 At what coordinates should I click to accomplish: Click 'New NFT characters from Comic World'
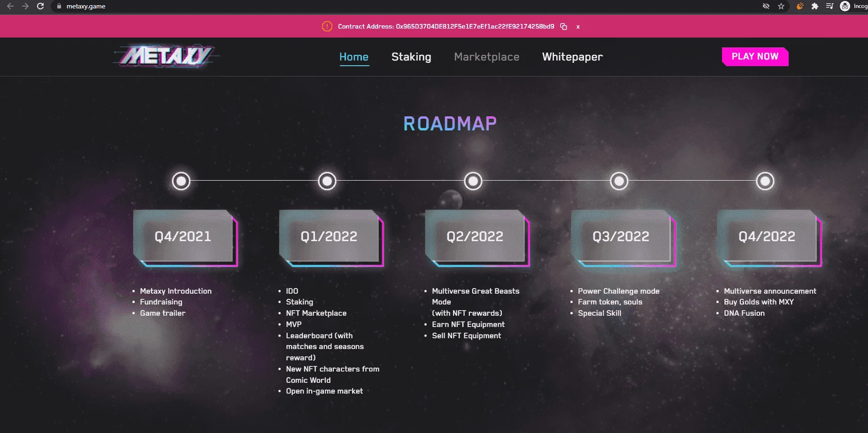pos(332,374)
